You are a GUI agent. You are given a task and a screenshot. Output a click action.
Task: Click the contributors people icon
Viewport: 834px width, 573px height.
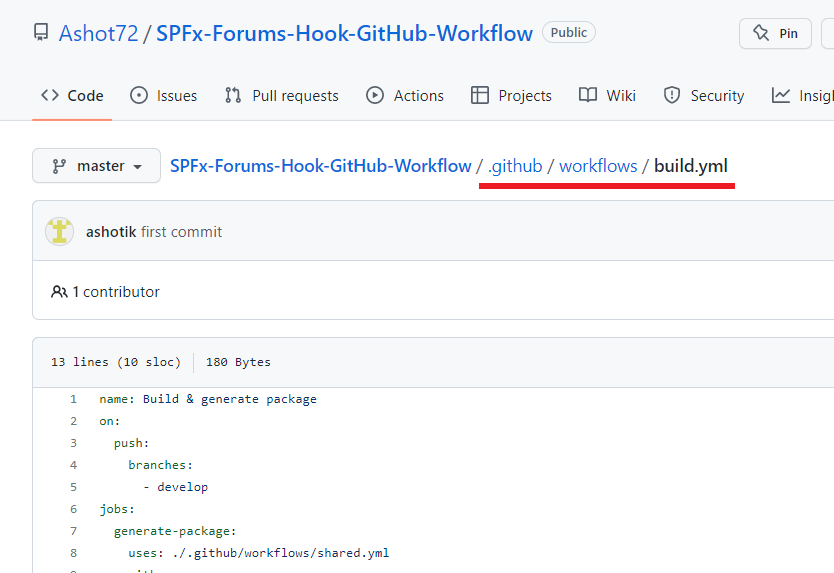click(x=59, y=292)
